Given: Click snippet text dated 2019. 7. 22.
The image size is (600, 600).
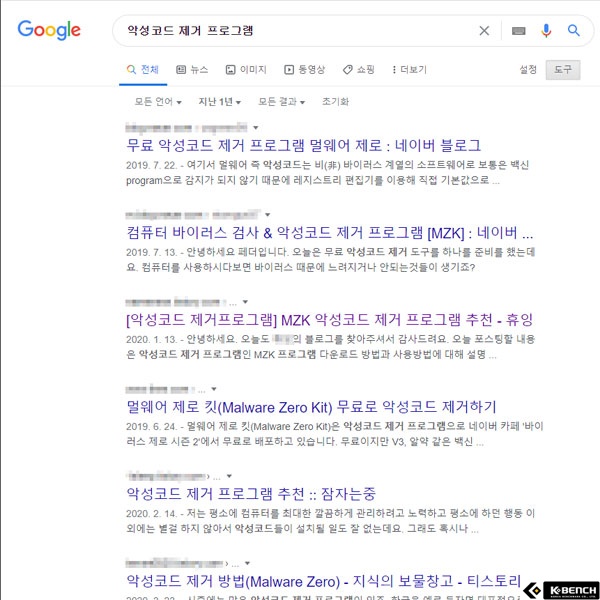Looking at the screenshot, I should [328, 173].
